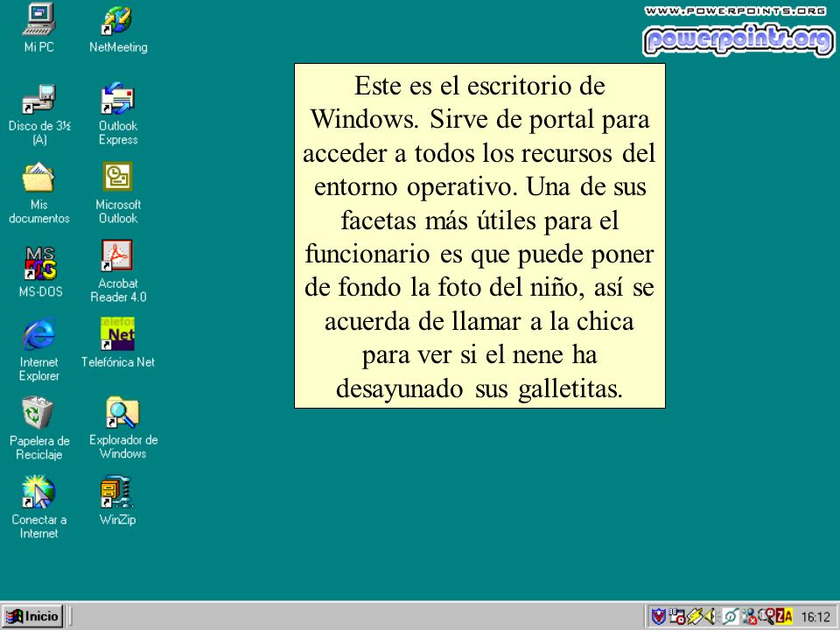Click the messenger icon with red X
The image size is (840, 630).
click(750, 617)
